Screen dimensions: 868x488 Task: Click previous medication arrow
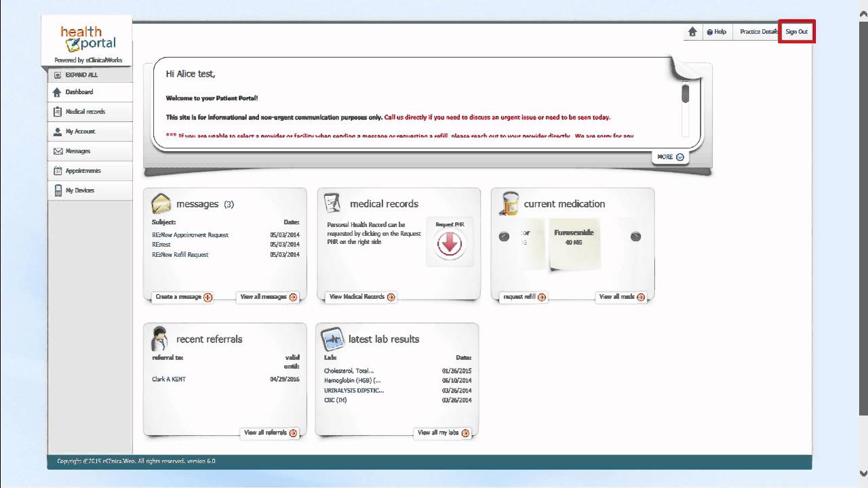click(x=504, y=237)
